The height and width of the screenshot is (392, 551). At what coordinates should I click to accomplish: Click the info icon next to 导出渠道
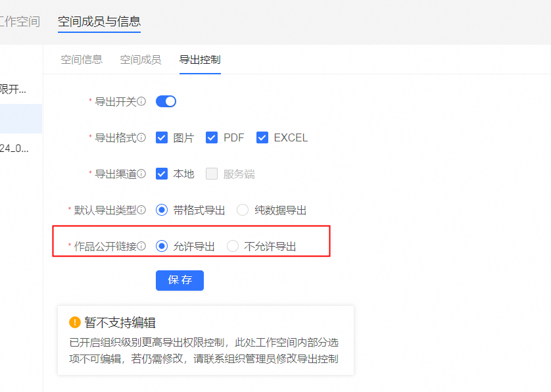pyautogui.click(x=141, y=174)
